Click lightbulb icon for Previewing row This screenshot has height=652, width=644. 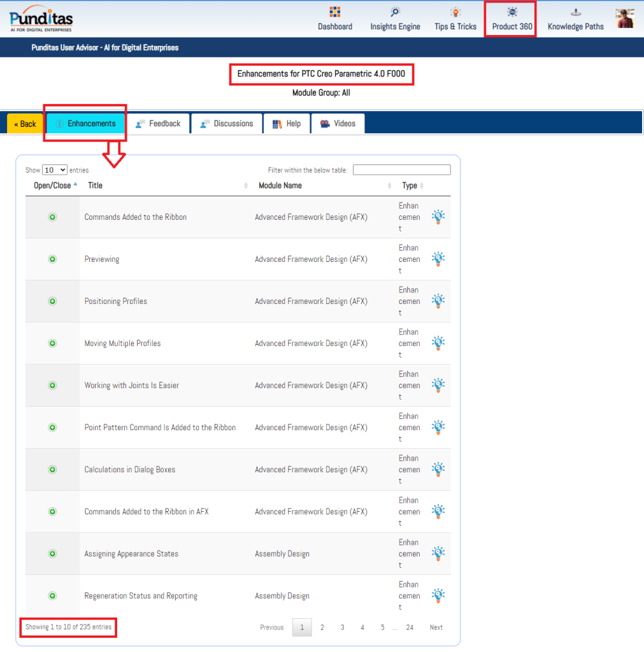(x=438, y=259)
